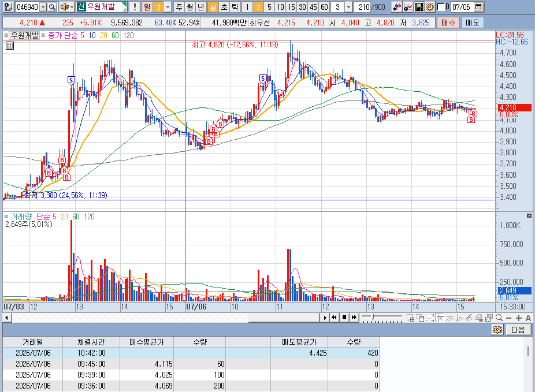This screenshot has height=392, width=535.
Task: Select the 10 minute interval button
Action: (x=280, y=7)
